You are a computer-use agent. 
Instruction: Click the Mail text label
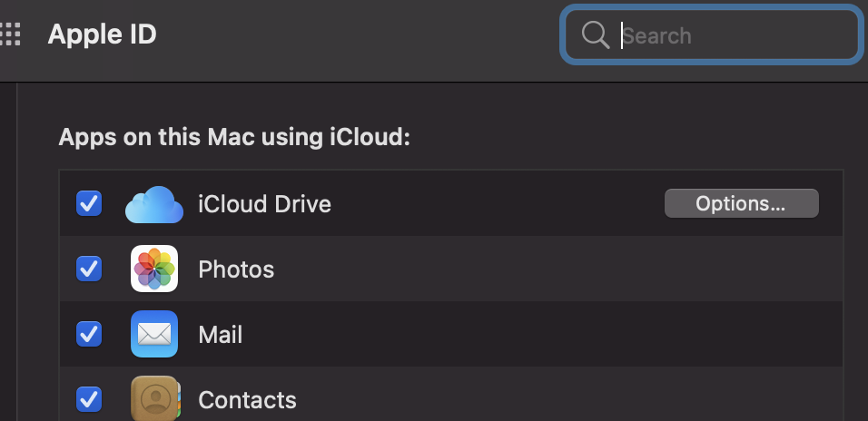coord(221,335)
